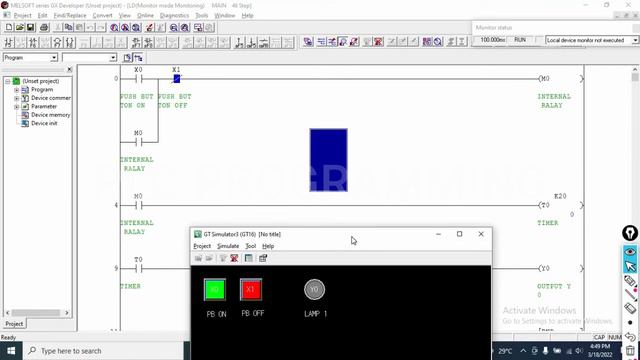Insert an application instruction with the F8 icon
Image resolution: width=640 pixels, height=360 pixels.
tap(70, 42)
